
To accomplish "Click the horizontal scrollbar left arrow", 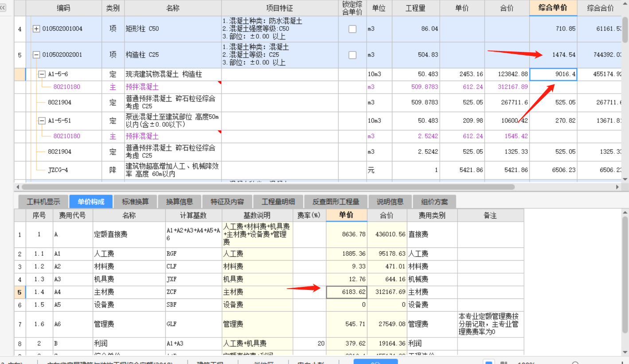I will click(18, 187).
